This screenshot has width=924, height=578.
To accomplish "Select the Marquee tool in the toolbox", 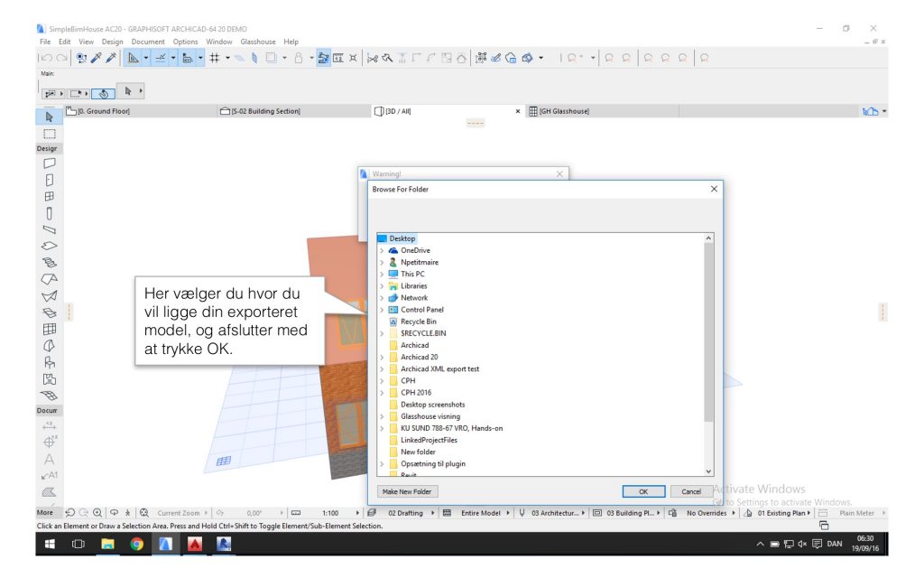I will pos(49,134).
